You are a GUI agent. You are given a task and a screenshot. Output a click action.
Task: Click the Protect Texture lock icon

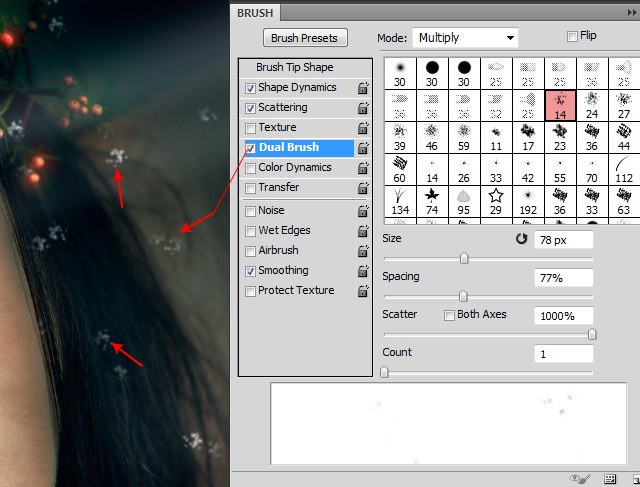(363, 291)
